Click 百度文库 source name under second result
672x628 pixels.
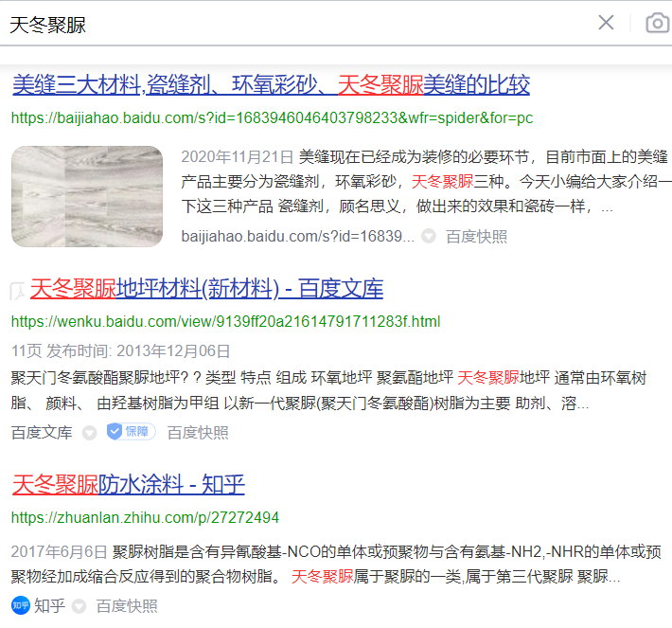pos(42,433)
